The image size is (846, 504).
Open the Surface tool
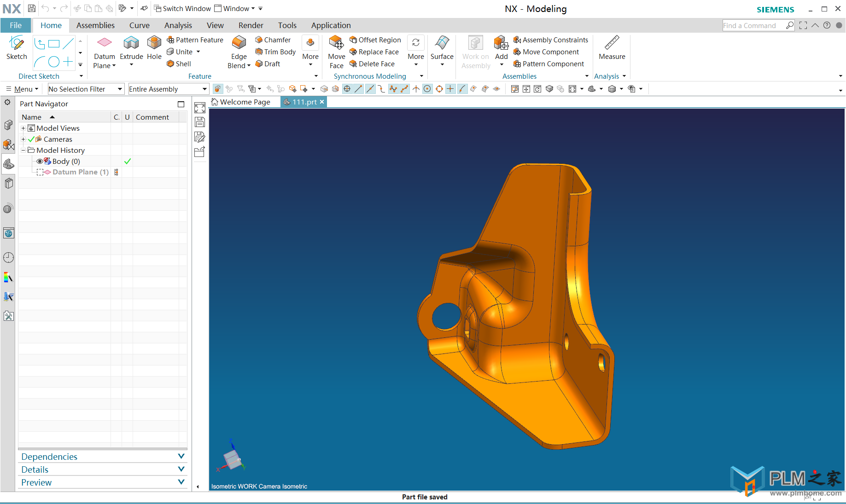point(442,48)
